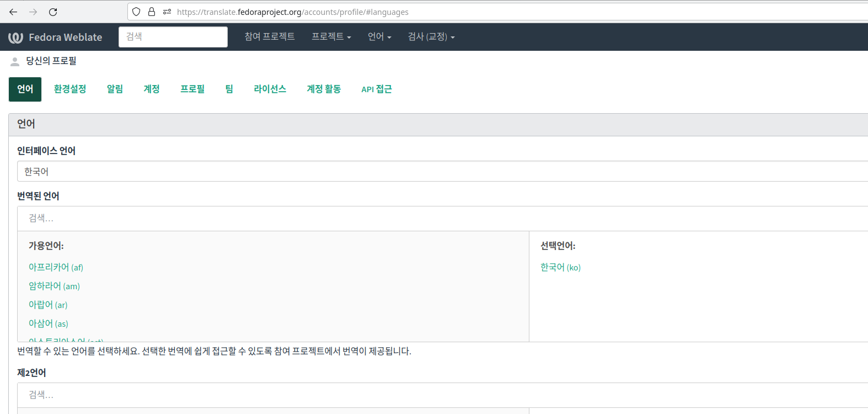Open the 인터페이스 언어 select box
The image size is (868, 414).
[x=441, y=172]
